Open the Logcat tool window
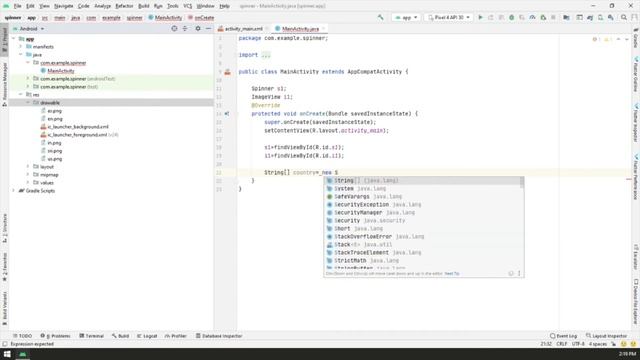Viewport: 640px width, 360px height. (147, 336)
